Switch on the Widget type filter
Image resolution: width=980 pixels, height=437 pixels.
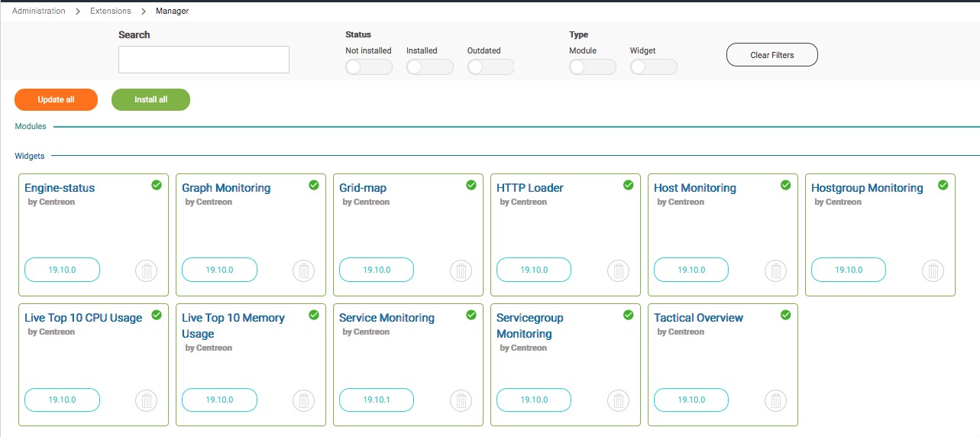coord(653,67)
